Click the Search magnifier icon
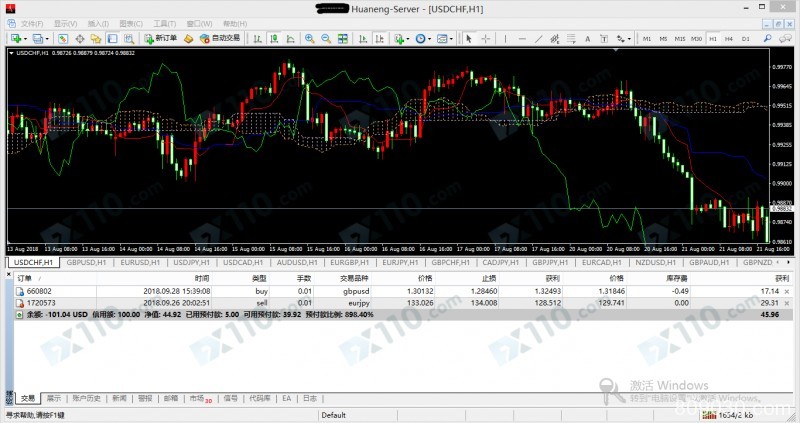The height and width of the screenshot is (423, 800). [767, 39]
